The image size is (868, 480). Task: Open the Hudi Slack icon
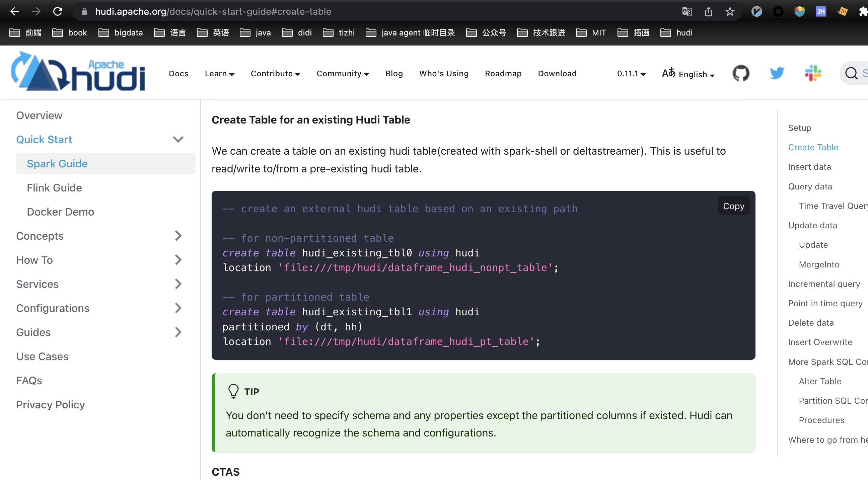pos(813,73)
